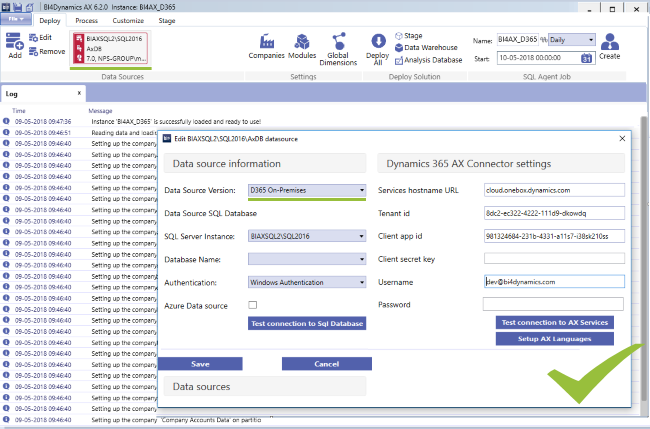Click Services hostname URL field
Screen dimensions: 650x429
click(x=554, y=190)
